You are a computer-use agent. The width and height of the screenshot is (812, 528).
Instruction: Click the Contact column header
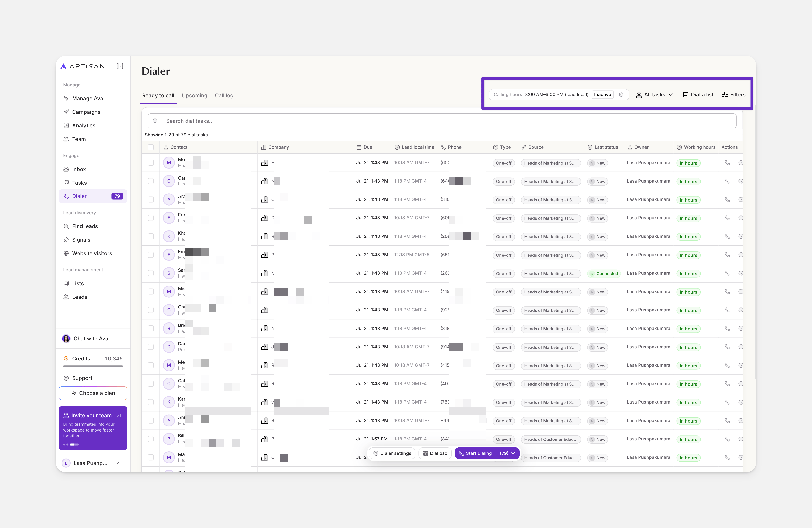[175, 147]
